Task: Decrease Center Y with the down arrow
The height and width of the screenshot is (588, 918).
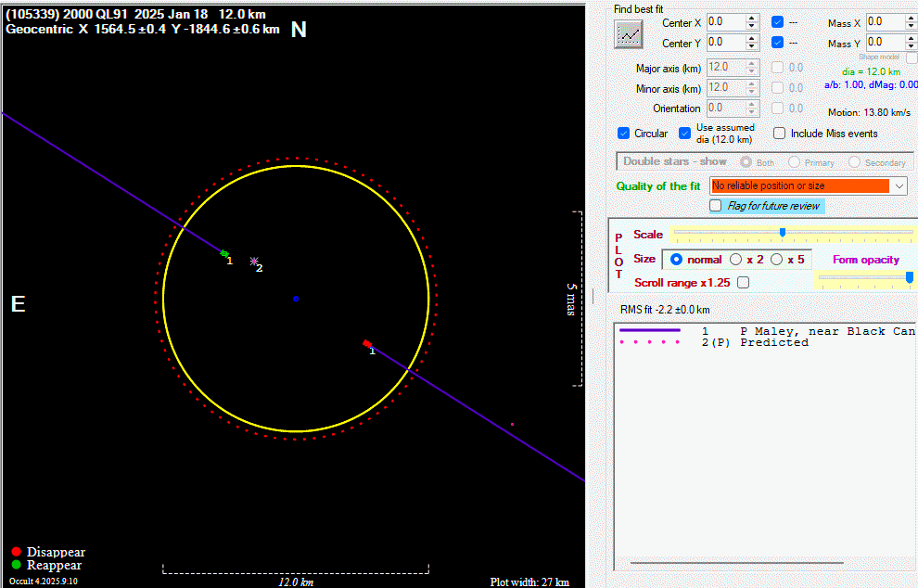Action: tap(752, 47)
